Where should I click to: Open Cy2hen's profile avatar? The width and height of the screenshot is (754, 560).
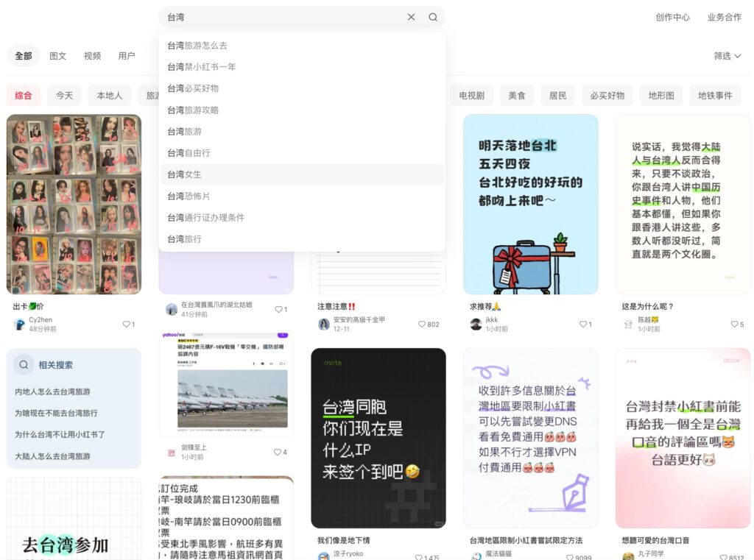coord(20,325)
